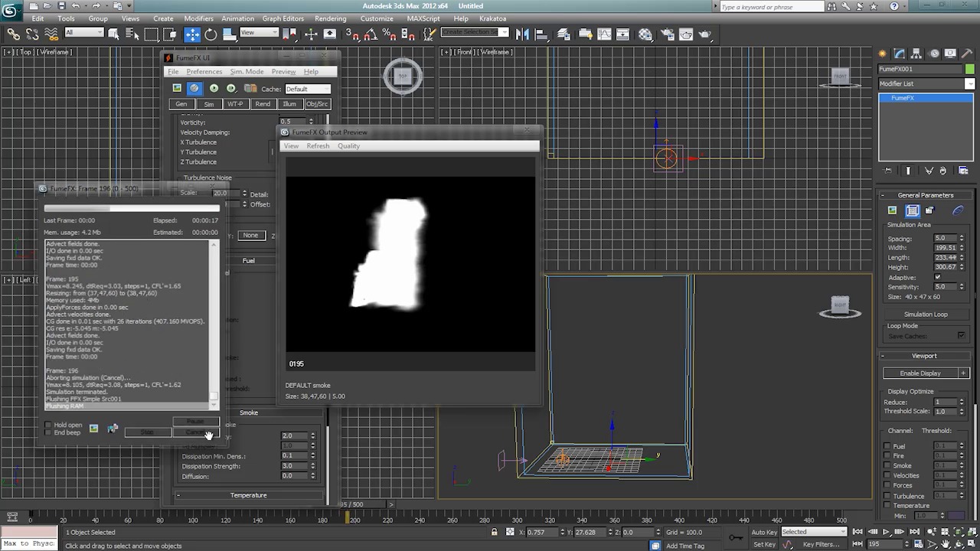This screenshot has height=551, width=980.
Task: Open reference coordinate View dropdown
Action: click(260, 33)
